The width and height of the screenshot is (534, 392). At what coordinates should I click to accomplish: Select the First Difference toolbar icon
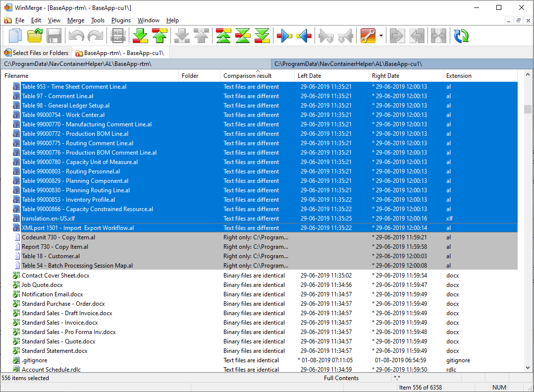point(222,35)
